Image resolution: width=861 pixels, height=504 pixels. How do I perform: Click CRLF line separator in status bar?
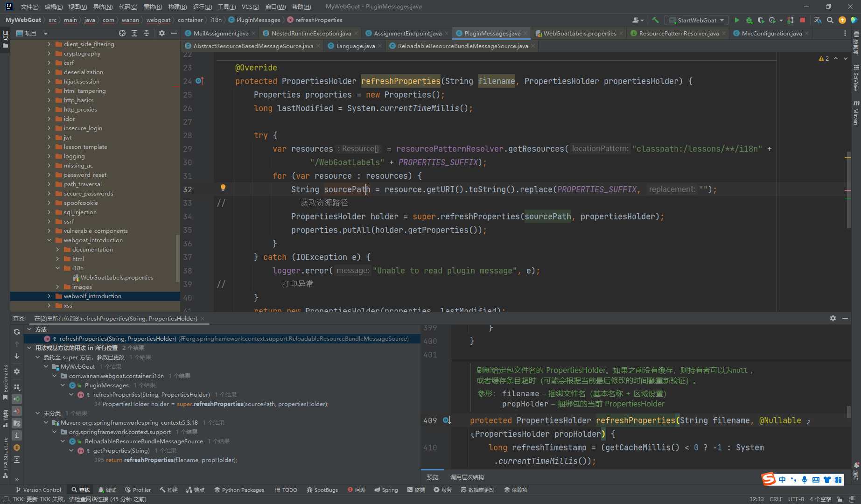(x=776, y=499)
